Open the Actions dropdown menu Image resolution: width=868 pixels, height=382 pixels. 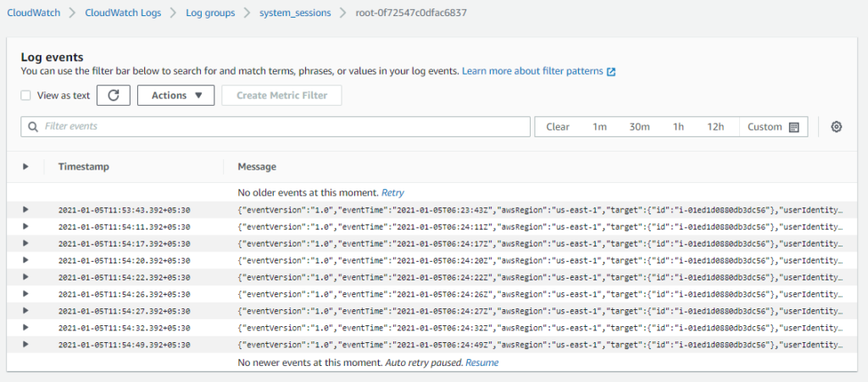pos(175,95)
